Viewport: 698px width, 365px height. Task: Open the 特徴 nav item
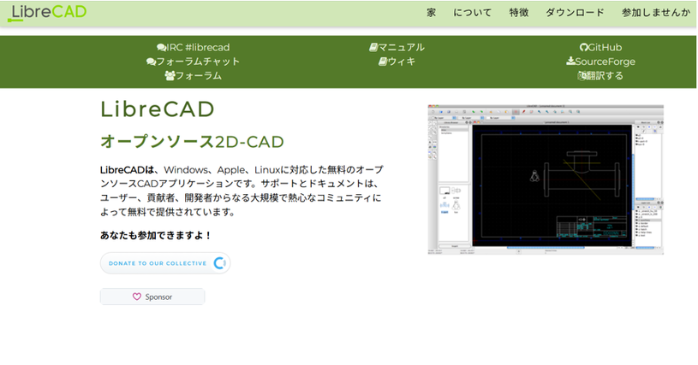click(519, 13)
